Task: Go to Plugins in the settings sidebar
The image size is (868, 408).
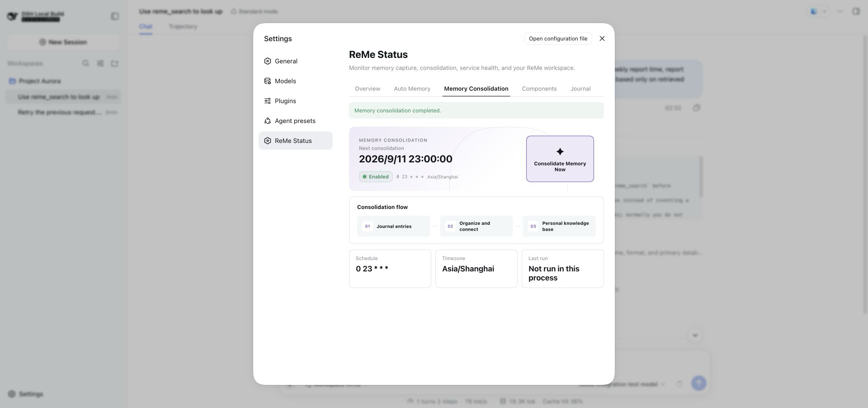Action: coord(296,101)
